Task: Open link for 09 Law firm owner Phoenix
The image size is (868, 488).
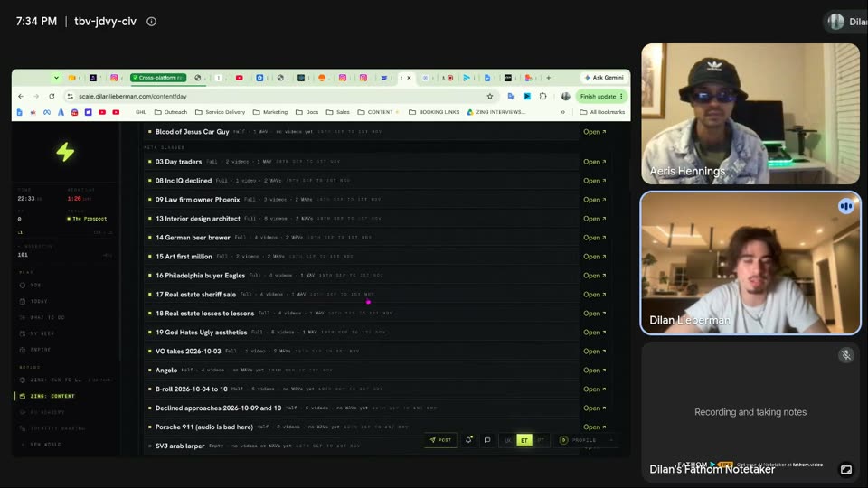Action: pyautogui.click(x=595, y=199)
